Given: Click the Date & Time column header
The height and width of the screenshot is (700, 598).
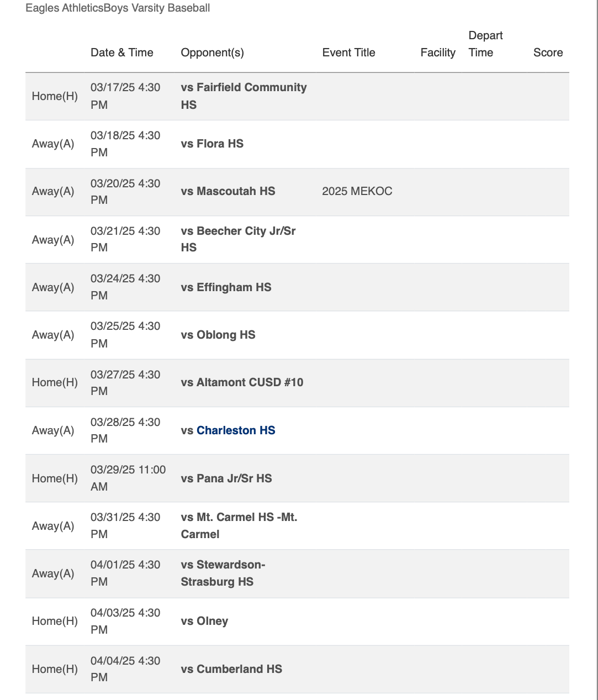Looking at the screenshot, I should pos(122,52).
